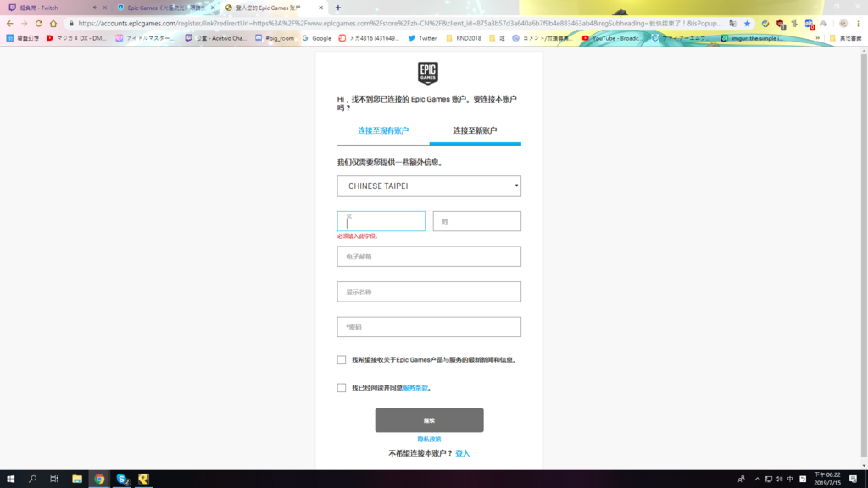The height and width of the screenshot is (488, 868).
Task: Focus the first name 名 field
Action: 381,221
